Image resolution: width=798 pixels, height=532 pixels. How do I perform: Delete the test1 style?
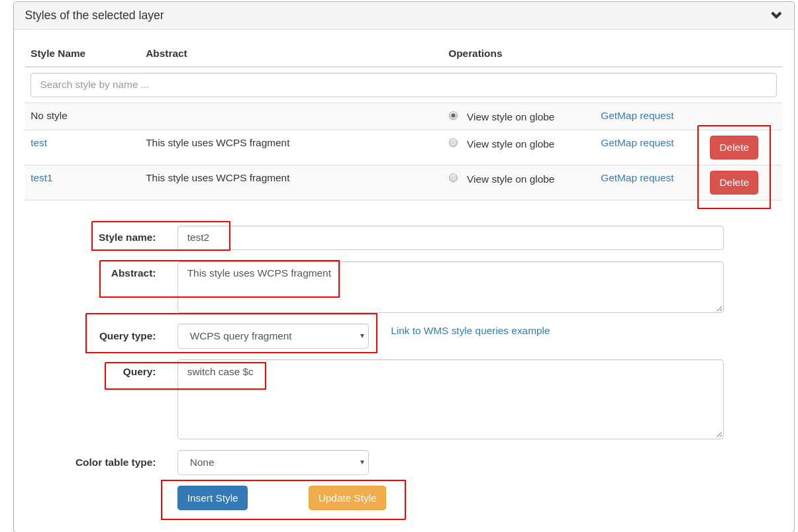point(733,183)
